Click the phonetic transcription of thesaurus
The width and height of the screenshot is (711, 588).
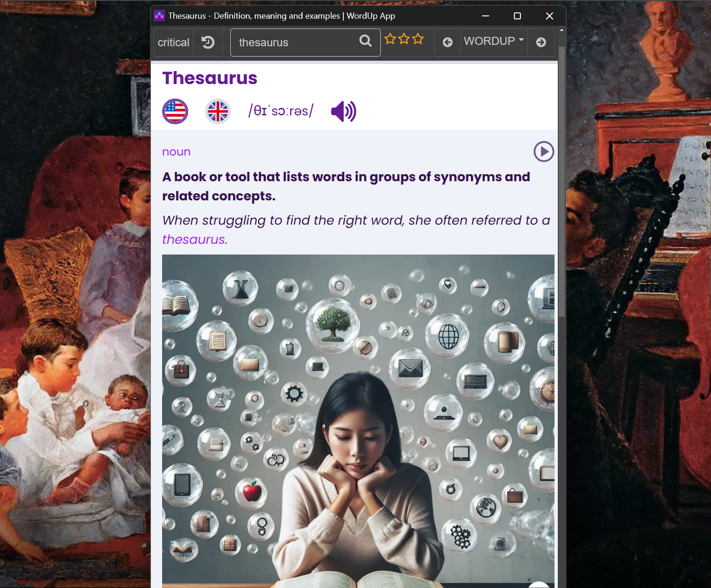coord(280,111)
